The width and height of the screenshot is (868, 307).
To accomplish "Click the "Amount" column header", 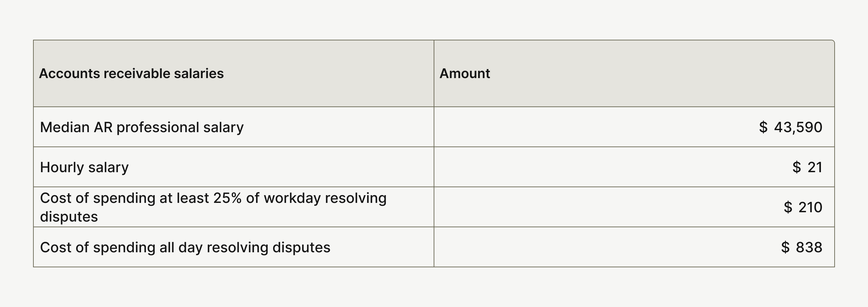I will [x=465, y=73].
